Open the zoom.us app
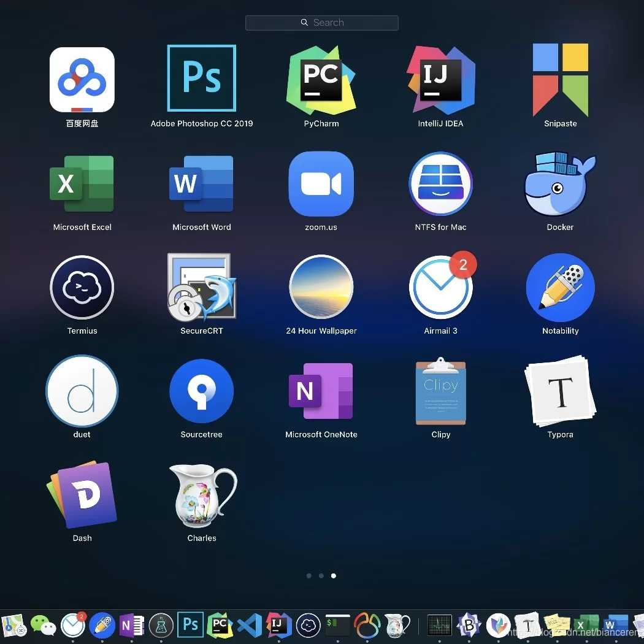This screenshot has height=644, width=644. coord(321,183)
